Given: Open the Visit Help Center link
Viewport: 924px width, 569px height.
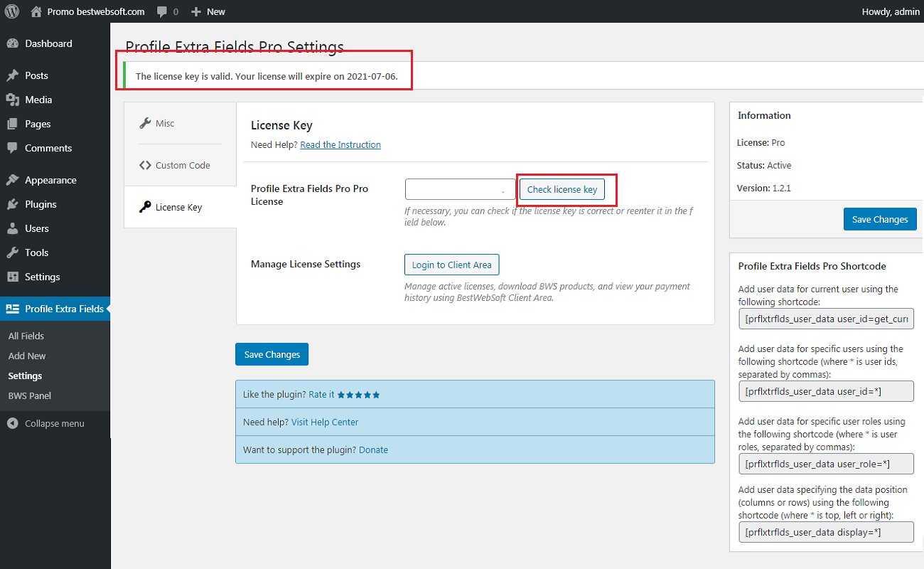Looking at the screenshot, I should tap(325, 422).
